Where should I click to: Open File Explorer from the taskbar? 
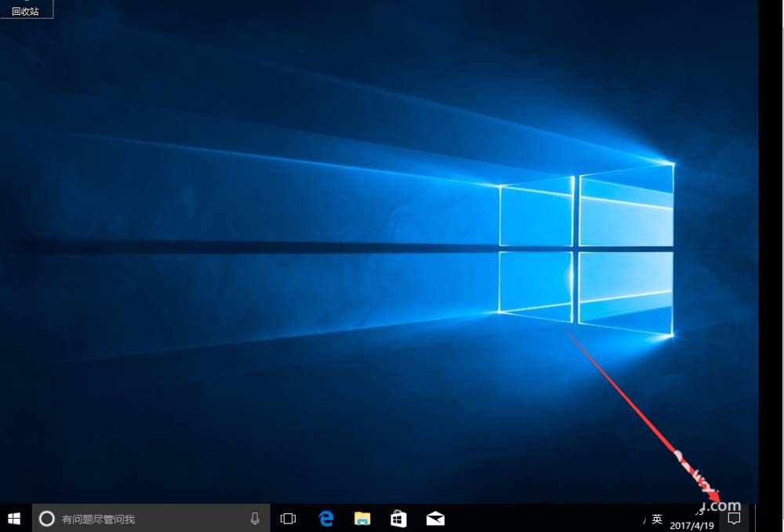362,518
